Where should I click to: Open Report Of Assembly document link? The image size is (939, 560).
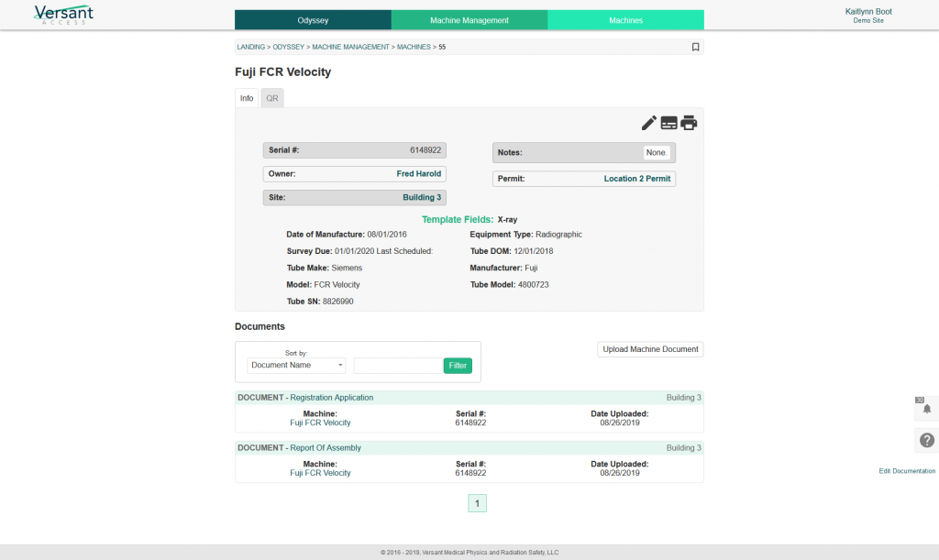pyautogui.click(x=326, y=447)
